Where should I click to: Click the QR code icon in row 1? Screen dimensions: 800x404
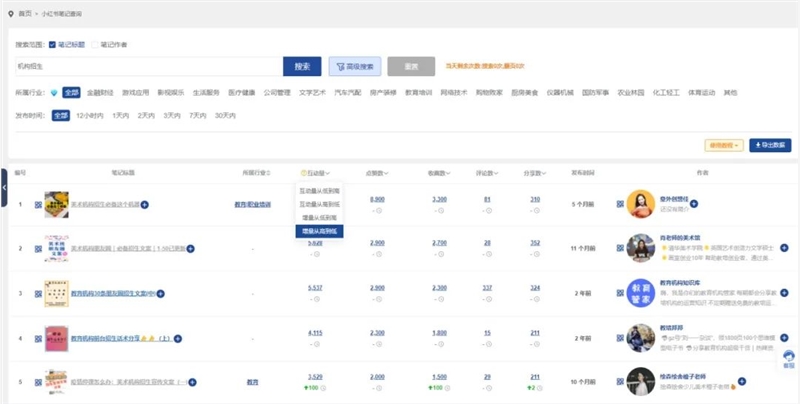38,204
